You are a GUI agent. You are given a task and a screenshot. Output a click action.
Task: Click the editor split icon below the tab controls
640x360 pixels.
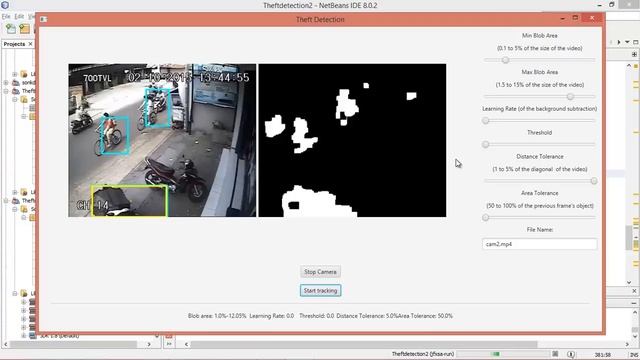click(634, 54)
